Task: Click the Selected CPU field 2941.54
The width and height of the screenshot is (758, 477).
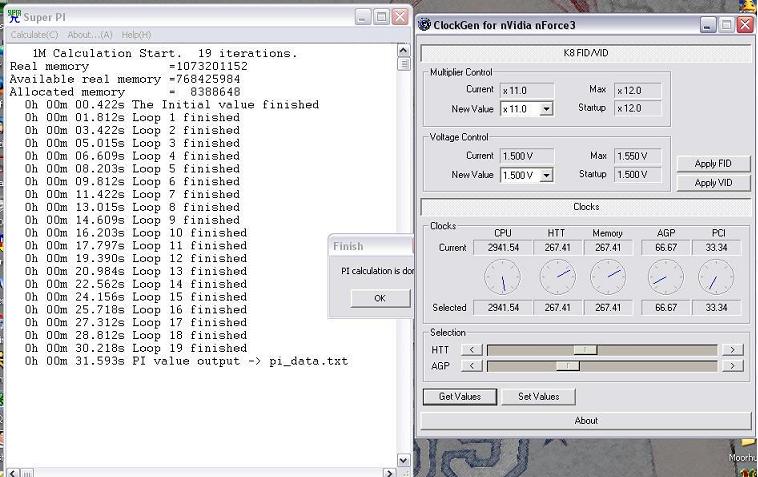Action: click(503, 308)
